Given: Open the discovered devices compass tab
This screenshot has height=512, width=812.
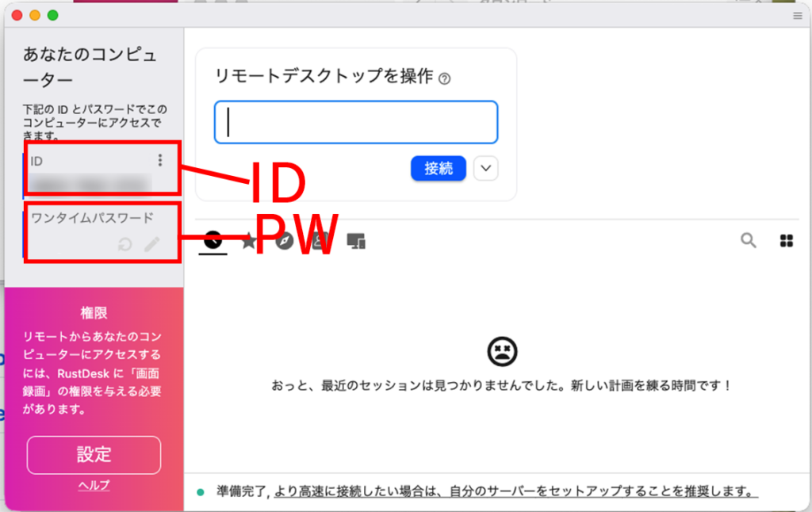Looking at the screenshot, I should [284, 241].
